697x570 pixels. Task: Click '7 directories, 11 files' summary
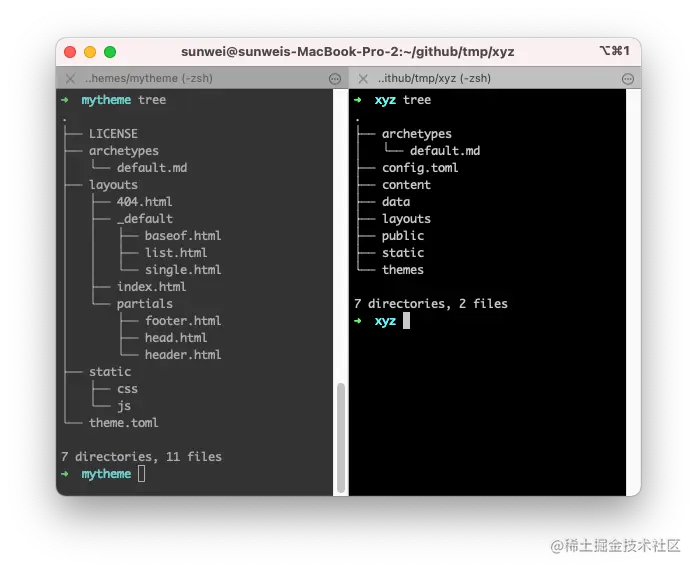[x=141, y=457]
